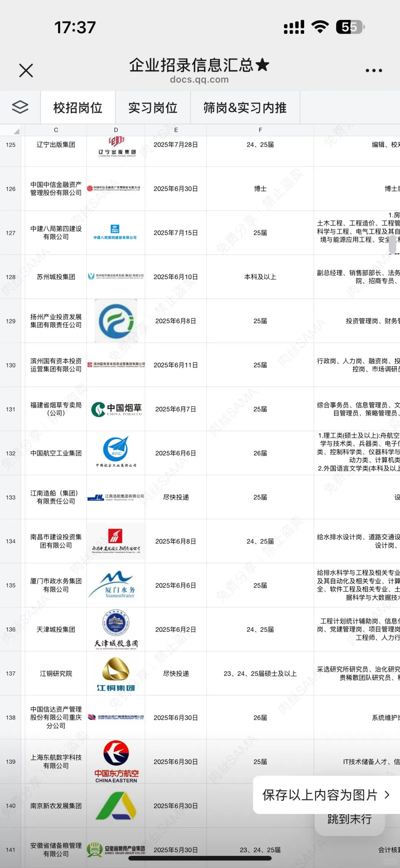Tap the 跳到末行 button
Viewport: 400px width, 868px height.
(350, 819)
